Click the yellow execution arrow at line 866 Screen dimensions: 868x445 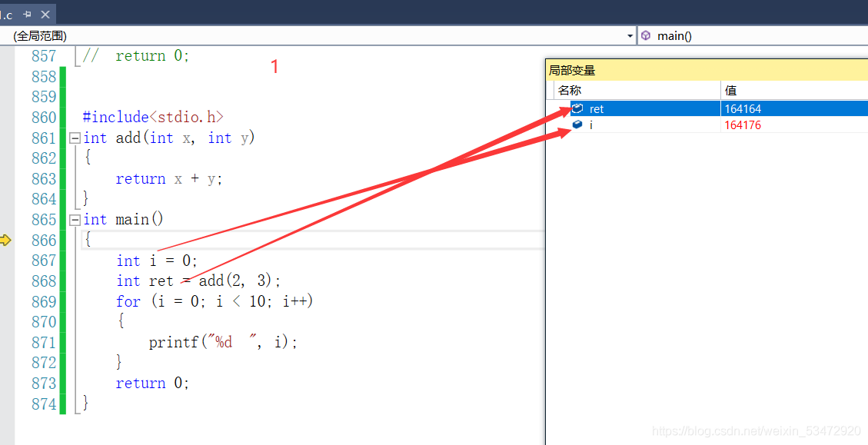tap(5, 240)
